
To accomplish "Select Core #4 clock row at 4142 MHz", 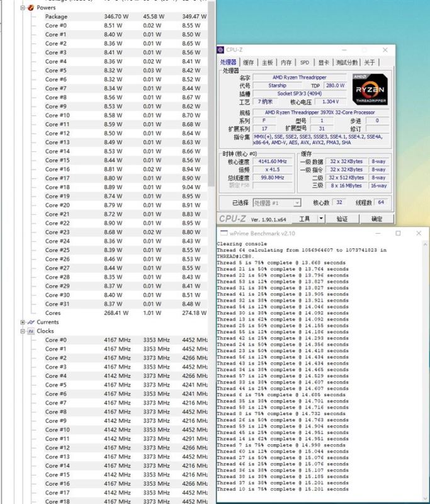I will click(x=125, y=375).
